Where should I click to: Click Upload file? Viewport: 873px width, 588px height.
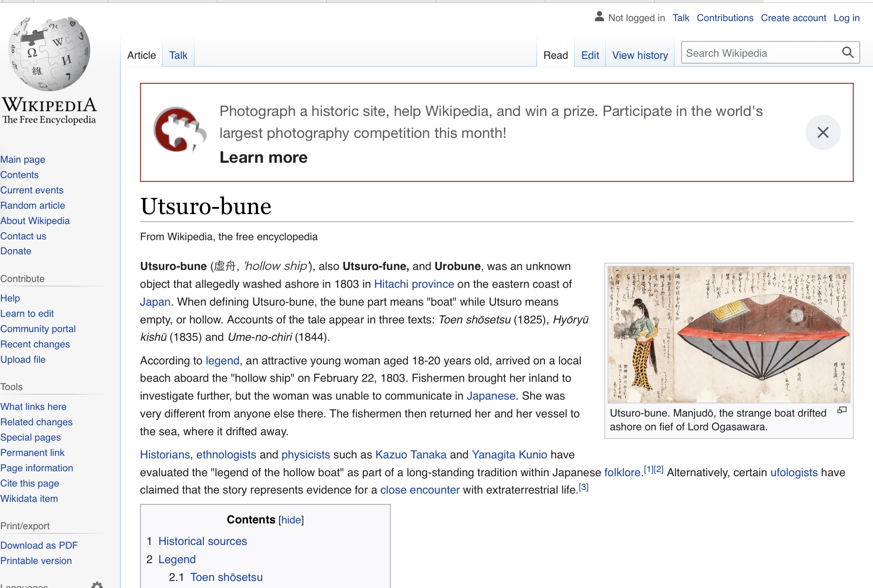23,359
